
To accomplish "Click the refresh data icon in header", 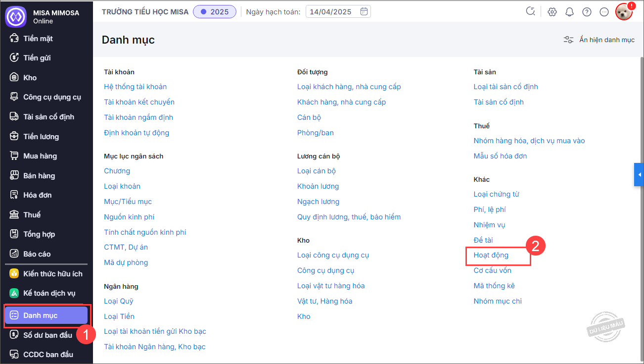I will (531, 12).
